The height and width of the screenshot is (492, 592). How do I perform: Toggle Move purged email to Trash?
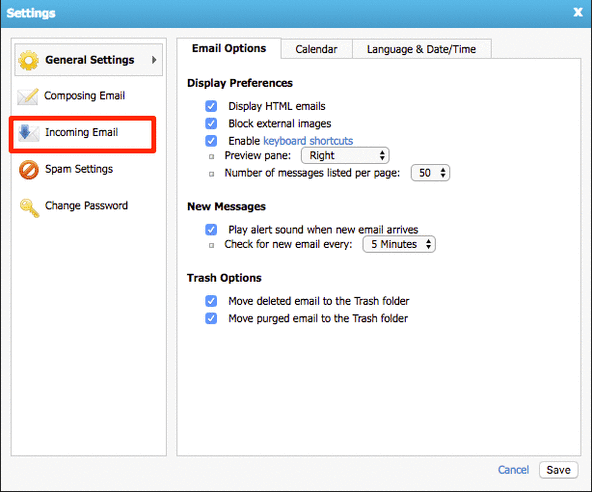tap(211, 318)
